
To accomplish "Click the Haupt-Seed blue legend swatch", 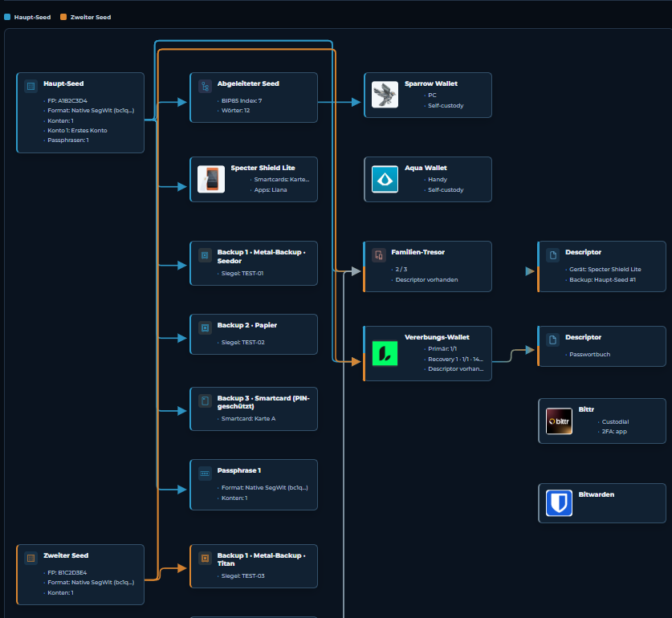I will click(7, 17).
